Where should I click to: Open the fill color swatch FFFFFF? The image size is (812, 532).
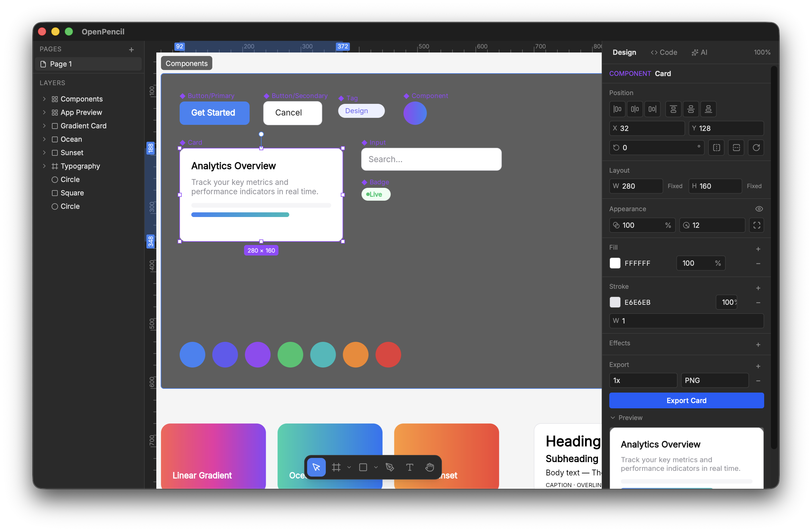pyautogui.click(x=615, y=263)
